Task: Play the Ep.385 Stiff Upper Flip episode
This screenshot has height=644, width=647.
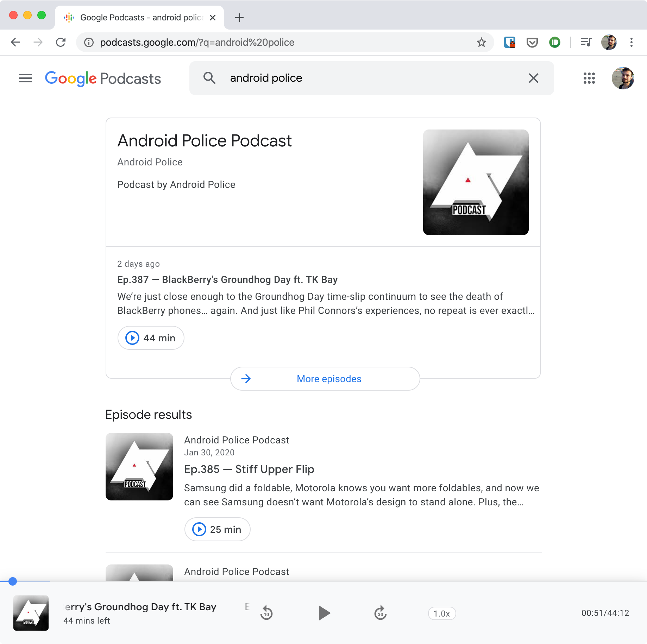Action: [x=217, y=529]
